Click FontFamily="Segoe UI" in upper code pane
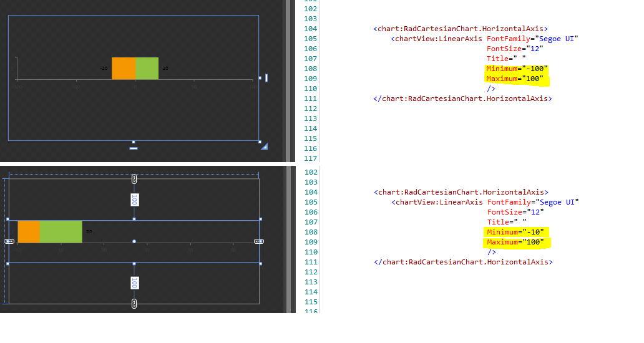644x343 pixels. tap(532, 39)
